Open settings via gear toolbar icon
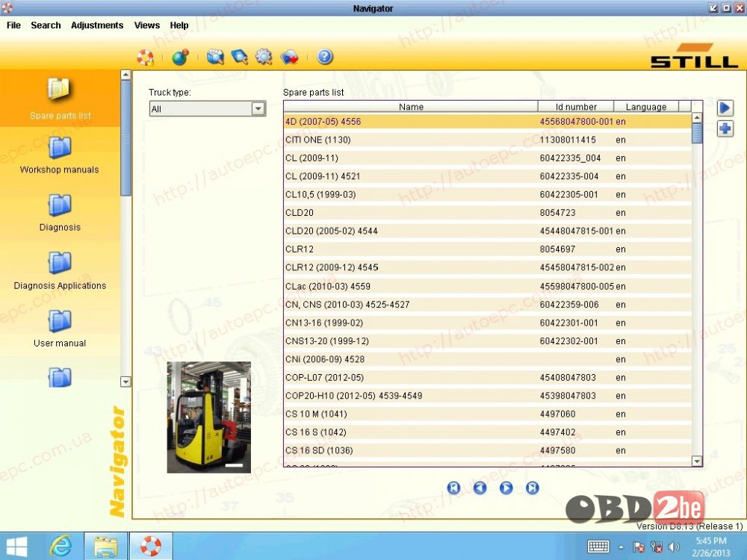The width and height of the screenshot is (747, 560). (x=264, y=57)
